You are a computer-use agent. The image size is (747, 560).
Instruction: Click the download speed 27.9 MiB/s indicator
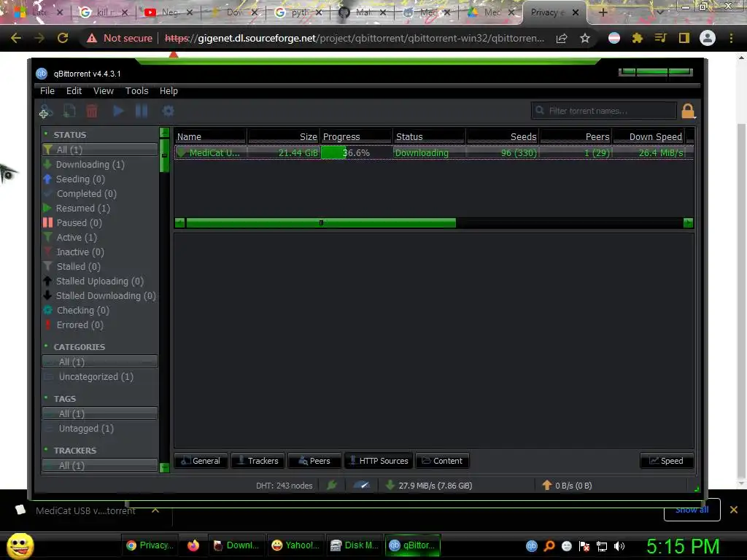pyautogui.click(x=428, y=485)
